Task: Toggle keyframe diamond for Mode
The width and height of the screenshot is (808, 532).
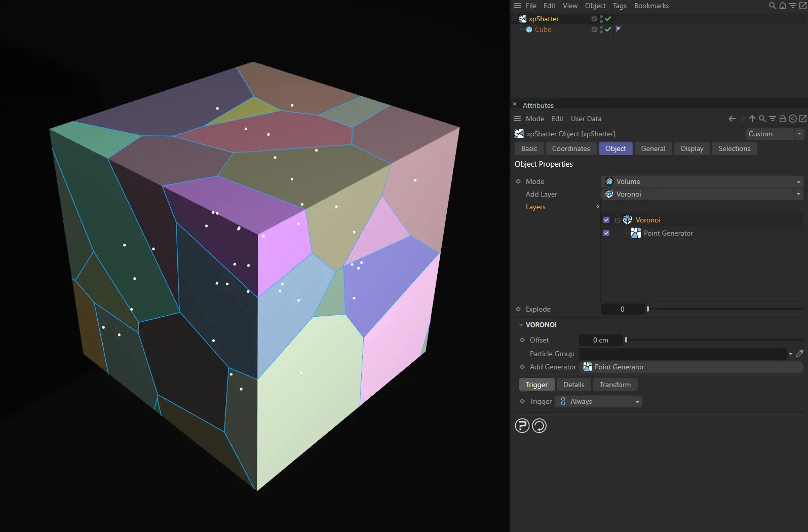Action: [x=518, y=181]
